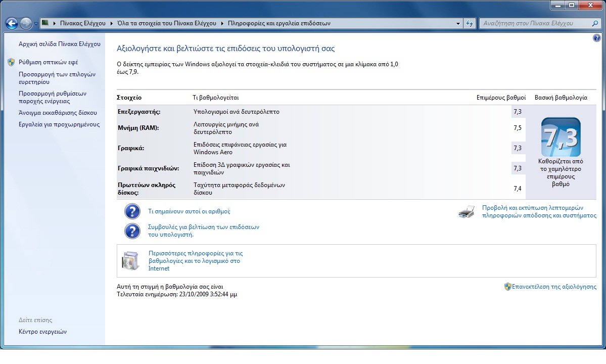Select the Γραφικά row label
Screen dimensions: 606x364
click(131, 148)
